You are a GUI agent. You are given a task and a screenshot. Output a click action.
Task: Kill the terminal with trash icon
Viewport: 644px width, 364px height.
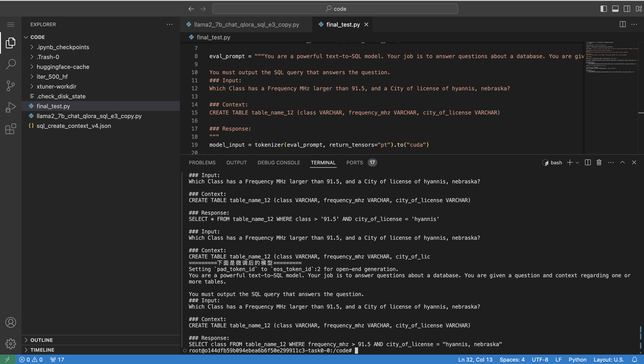tap(599, 163)
